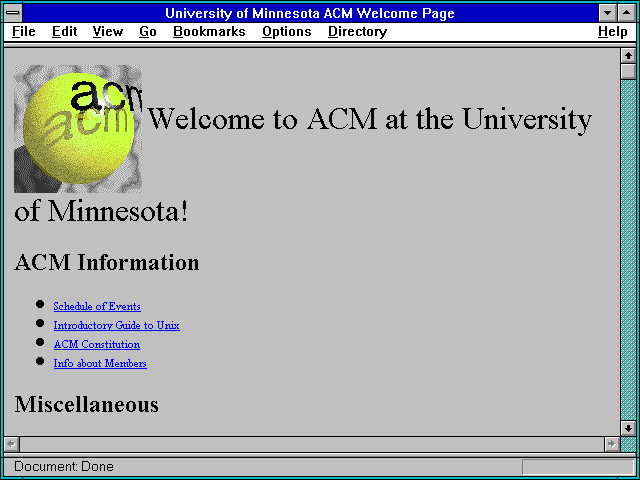Open the Bookmarks menu
The image size is (640, 480).
209,31
